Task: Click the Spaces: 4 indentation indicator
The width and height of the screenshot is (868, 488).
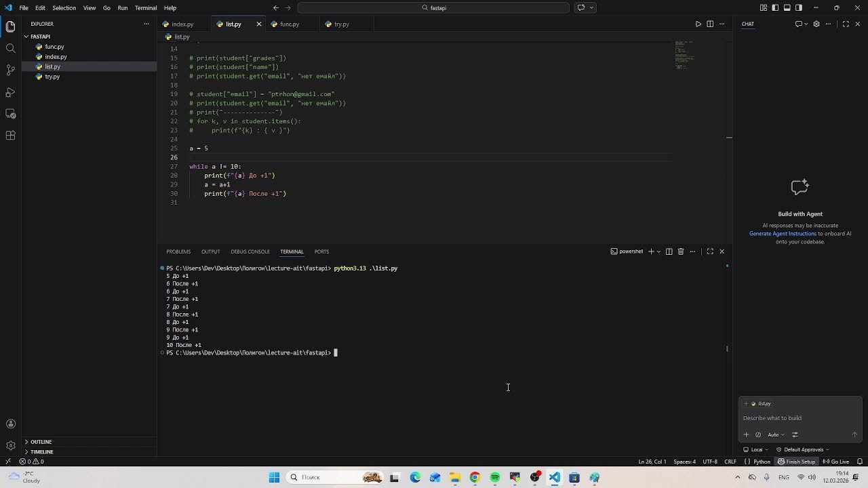Action: (x=684, y=462)
